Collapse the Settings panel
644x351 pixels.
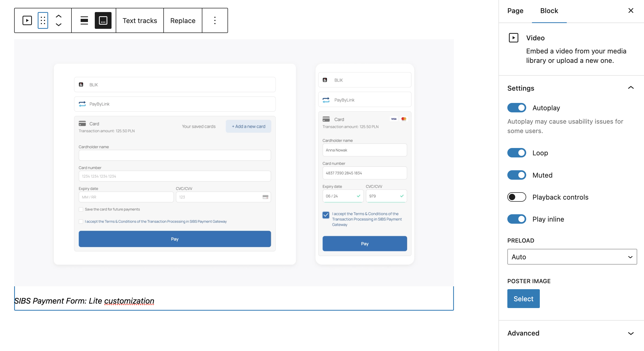coord(572,88)
